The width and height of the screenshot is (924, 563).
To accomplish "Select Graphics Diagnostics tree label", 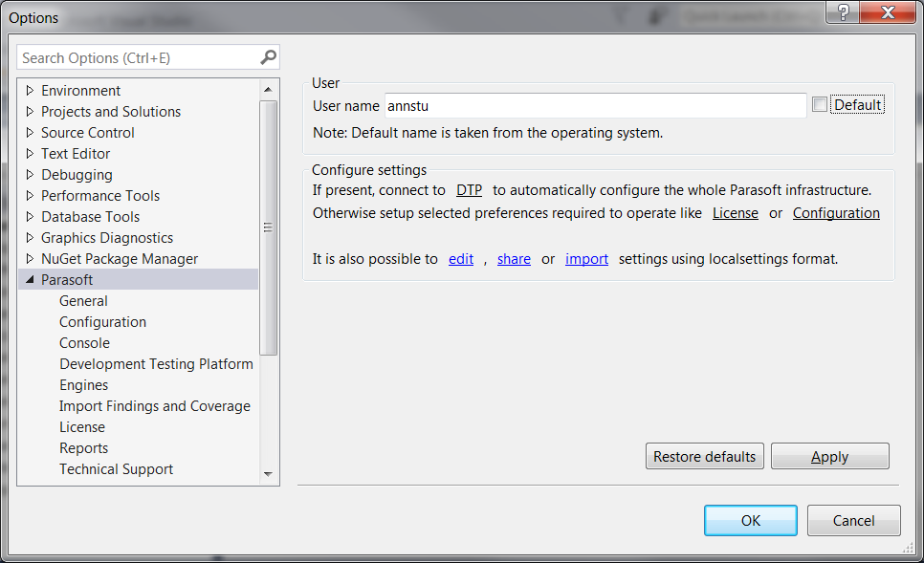I will pos(107,238).
